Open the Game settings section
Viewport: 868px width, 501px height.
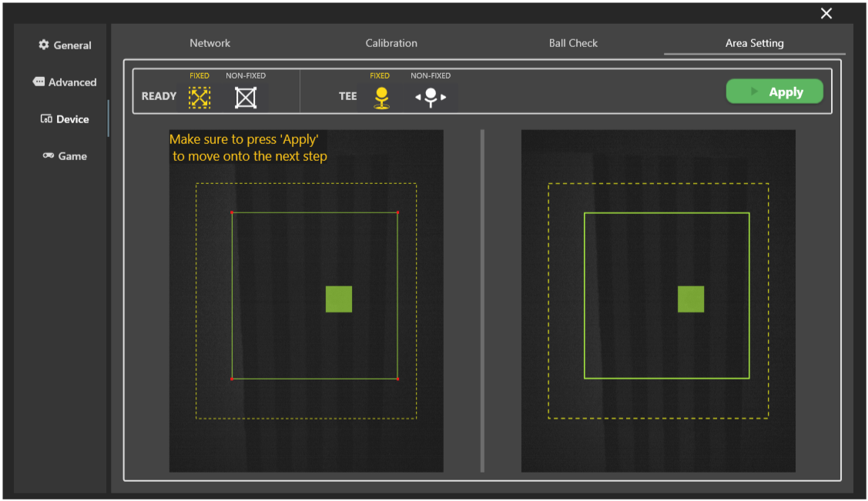(x=65, y=156)
